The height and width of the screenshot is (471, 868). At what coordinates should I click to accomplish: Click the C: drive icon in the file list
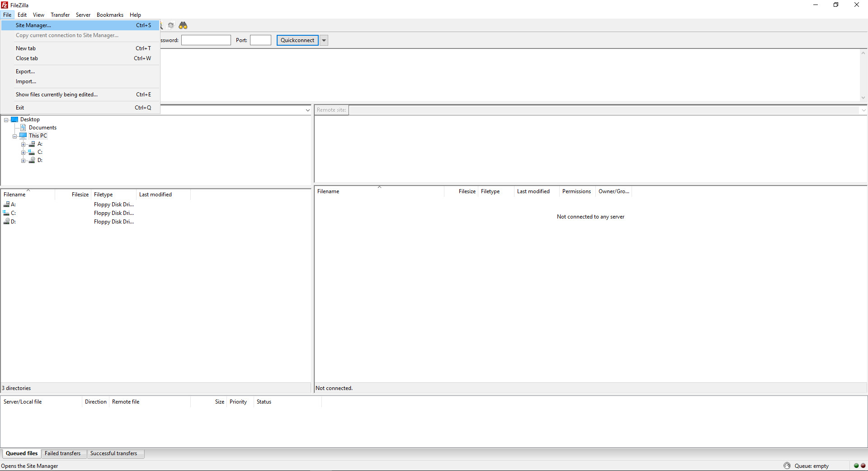pyautogui.click(x=6, y=213)
